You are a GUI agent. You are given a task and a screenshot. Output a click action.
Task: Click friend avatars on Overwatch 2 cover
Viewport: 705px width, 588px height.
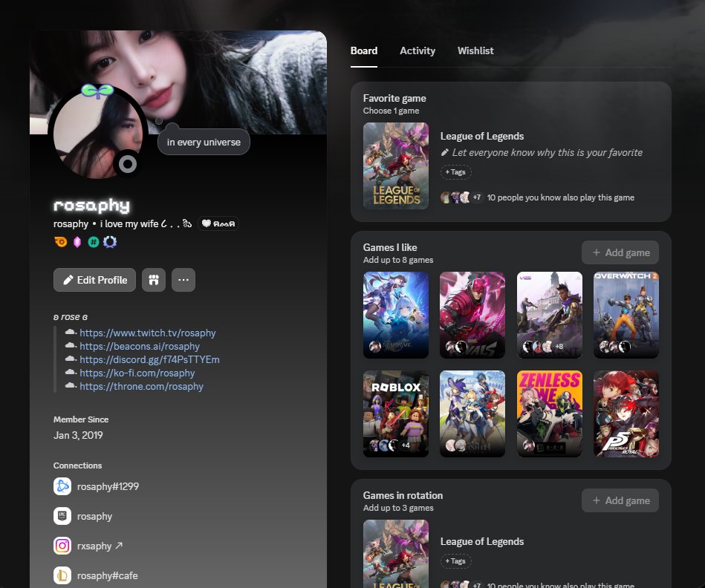point(614,346)
